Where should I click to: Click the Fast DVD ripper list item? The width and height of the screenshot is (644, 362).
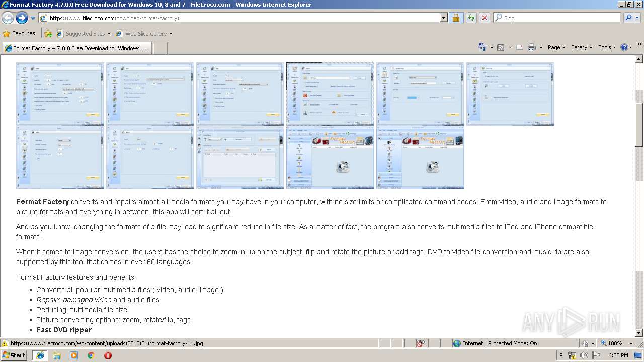coord(64,330)
